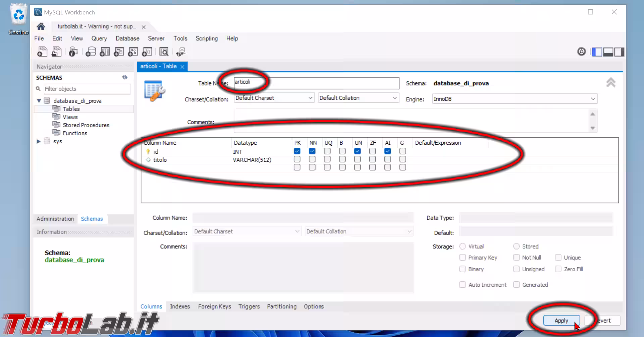
Task: Open the Workbench preferences gear icon
Action: click(582, 52)
